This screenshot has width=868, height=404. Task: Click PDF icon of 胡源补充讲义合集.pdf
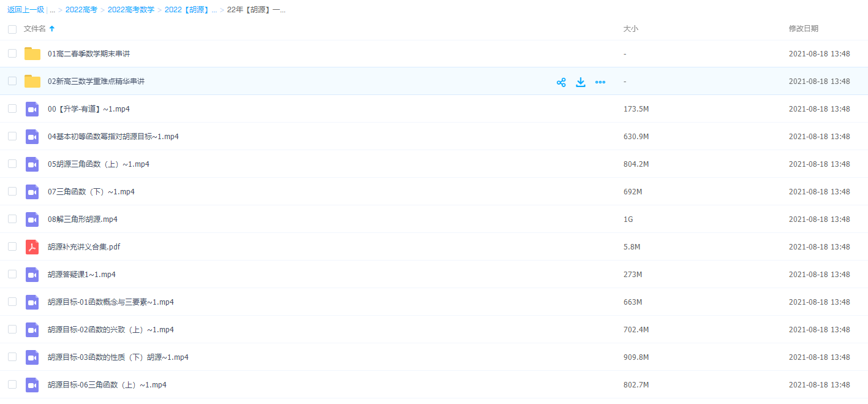(32, 247)
